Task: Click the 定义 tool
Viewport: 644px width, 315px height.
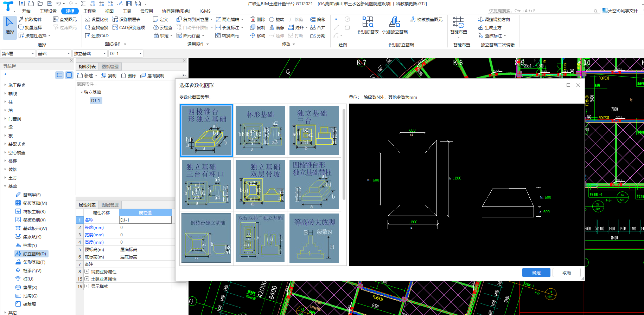Action: click(x=161, y=19)
